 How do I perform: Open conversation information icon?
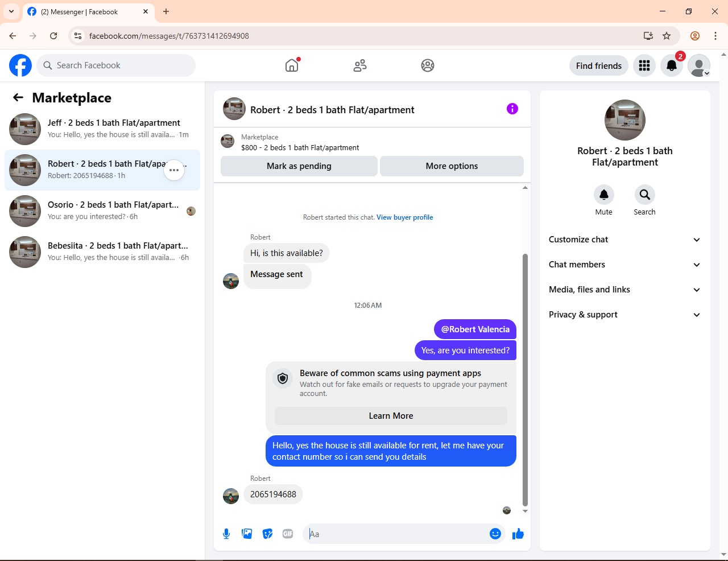point(512,109)
